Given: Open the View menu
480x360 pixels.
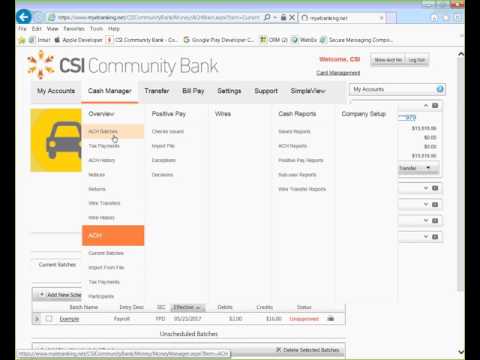Looking at the screenshot, I should coord(52,29).
